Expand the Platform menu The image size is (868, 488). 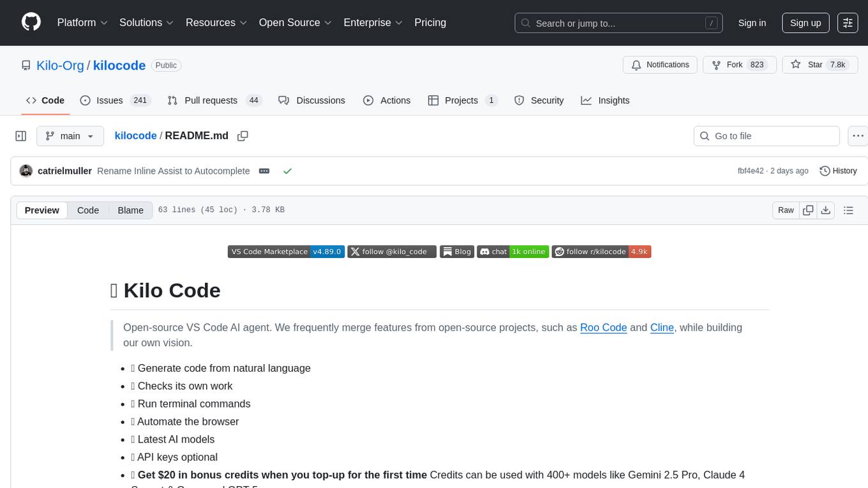(x=82, y=22)
